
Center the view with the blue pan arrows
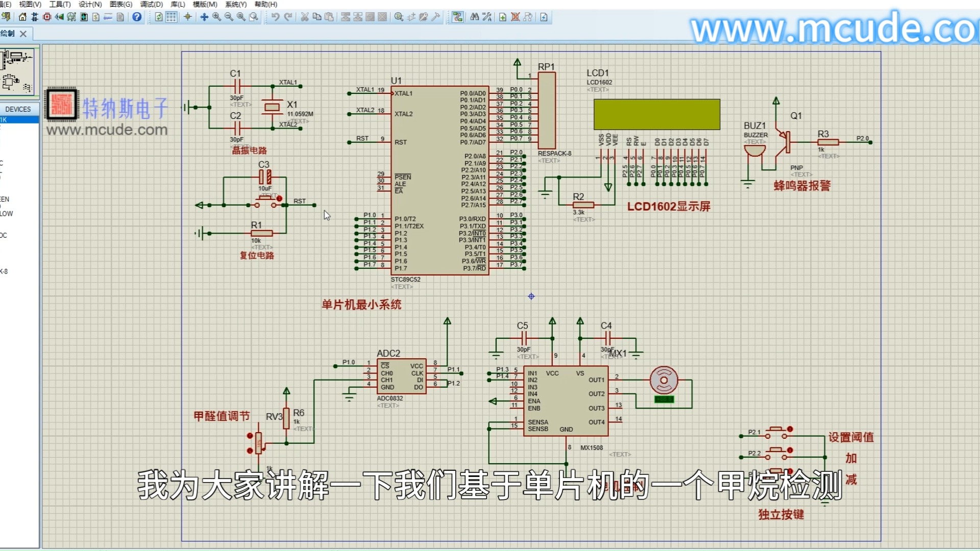click(204, 17)
